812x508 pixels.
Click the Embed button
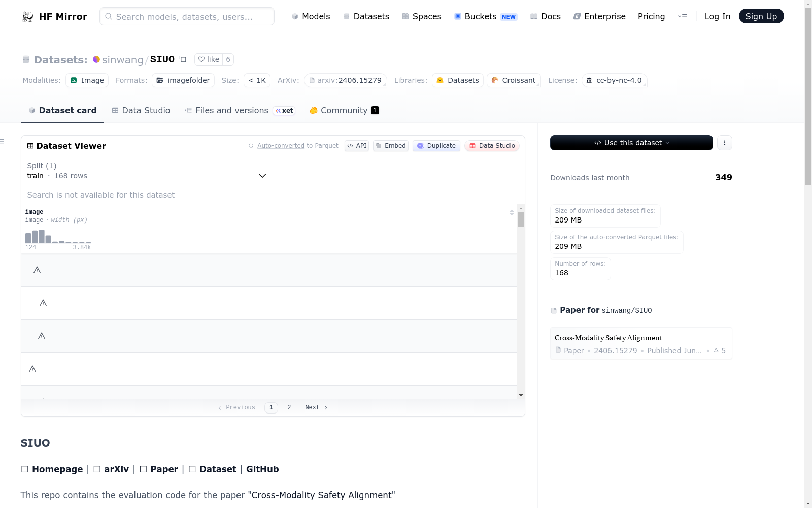tap(391, 146)
